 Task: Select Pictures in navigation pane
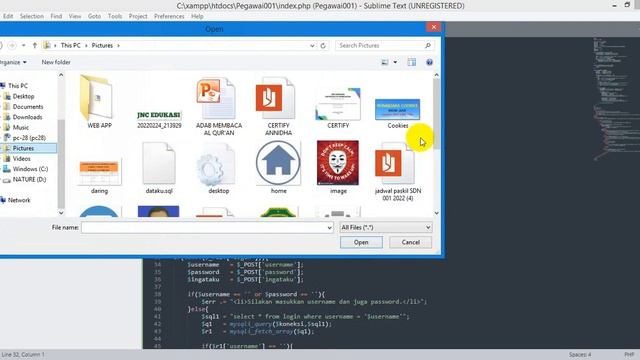pyautogui.click(x=23, y=148)
